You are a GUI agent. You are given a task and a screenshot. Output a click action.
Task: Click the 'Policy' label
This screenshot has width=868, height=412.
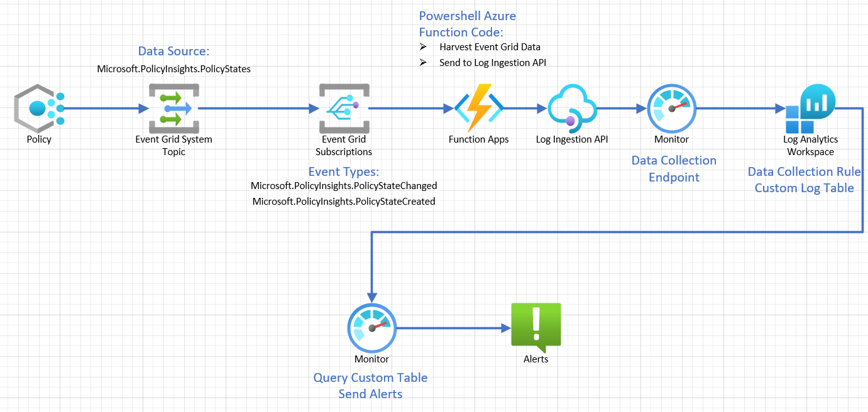39,139
